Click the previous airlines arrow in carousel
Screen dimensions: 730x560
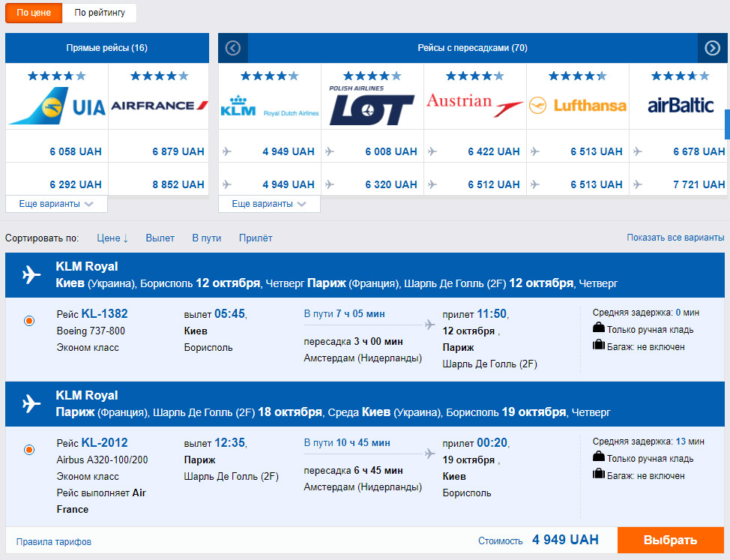[233, 48]
